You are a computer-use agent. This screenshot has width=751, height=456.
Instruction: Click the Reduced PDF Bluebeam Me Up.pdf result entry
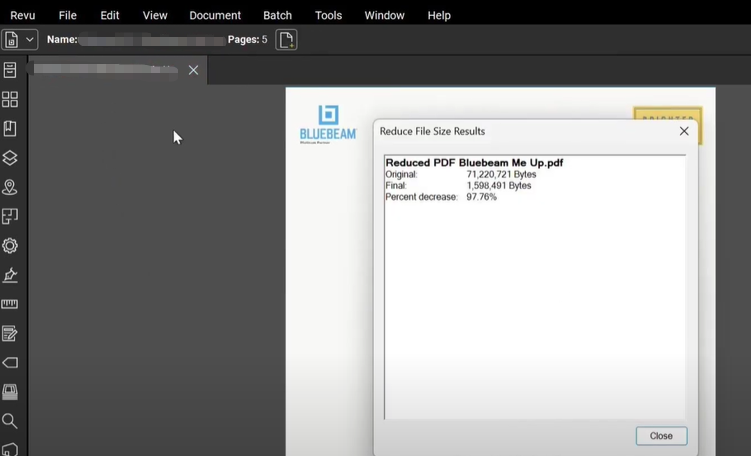(474, 162)
